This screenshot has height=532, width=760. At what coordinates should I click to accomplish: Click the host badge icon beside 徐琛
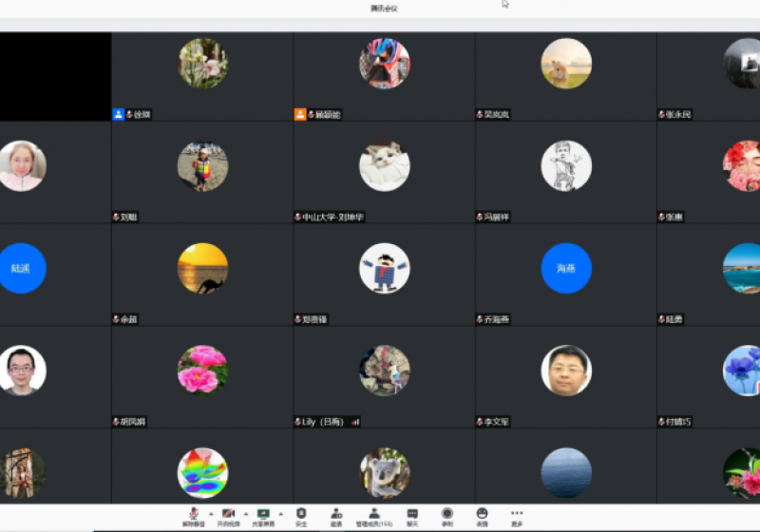(x=118, y=114)
